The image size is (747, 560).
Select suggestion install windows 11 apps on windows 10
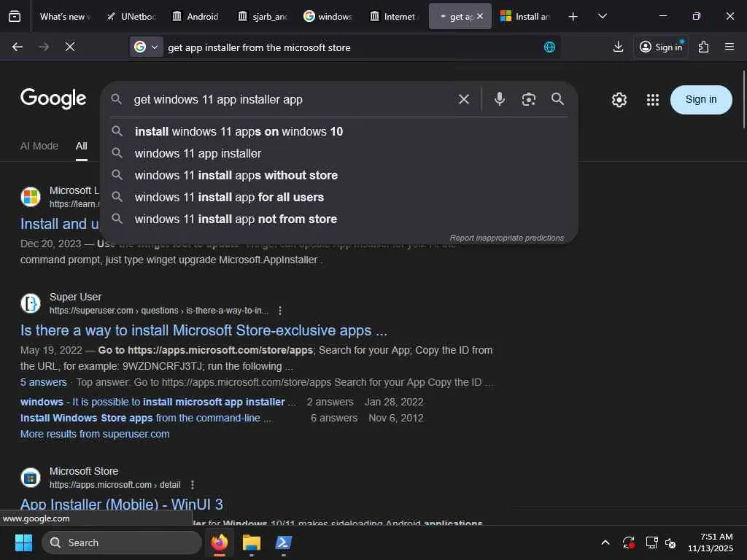pyautogui.click(x=338, y=131)
